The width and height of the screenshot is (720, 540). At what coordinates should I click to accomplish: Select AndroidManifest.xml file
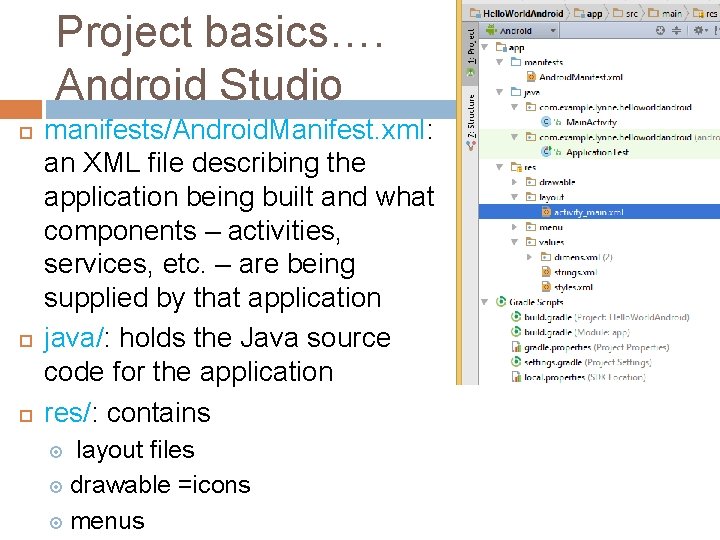[581, 77]
